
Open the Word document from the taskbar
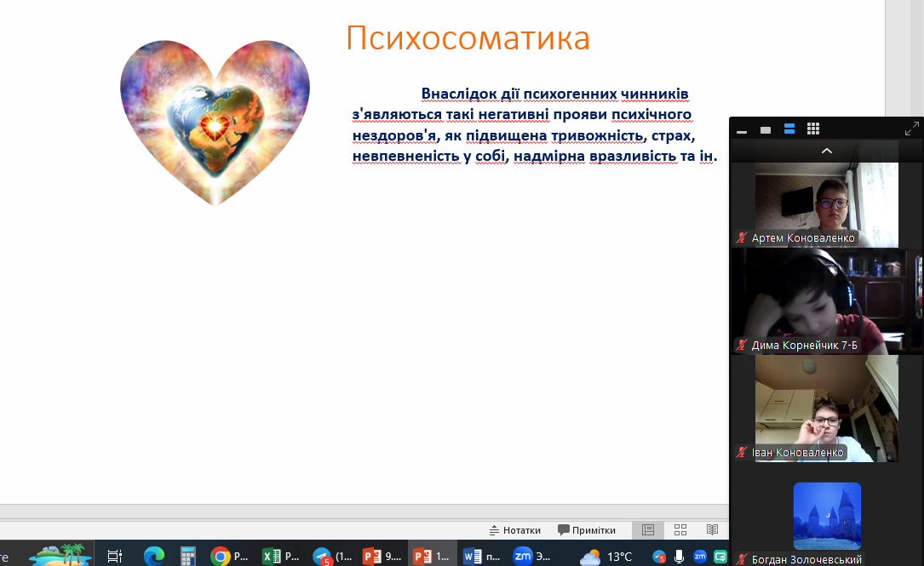coord(482,556)
